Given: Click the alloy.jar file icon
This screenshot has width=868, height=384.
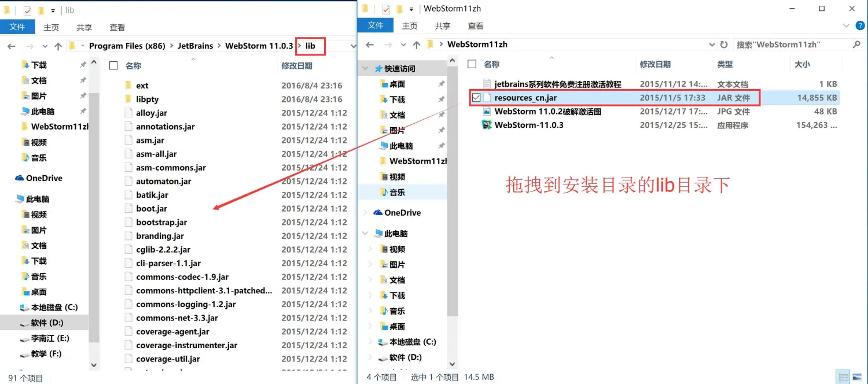Looking at the screenshot, I should pyautogui.click(x=128, y=113).
